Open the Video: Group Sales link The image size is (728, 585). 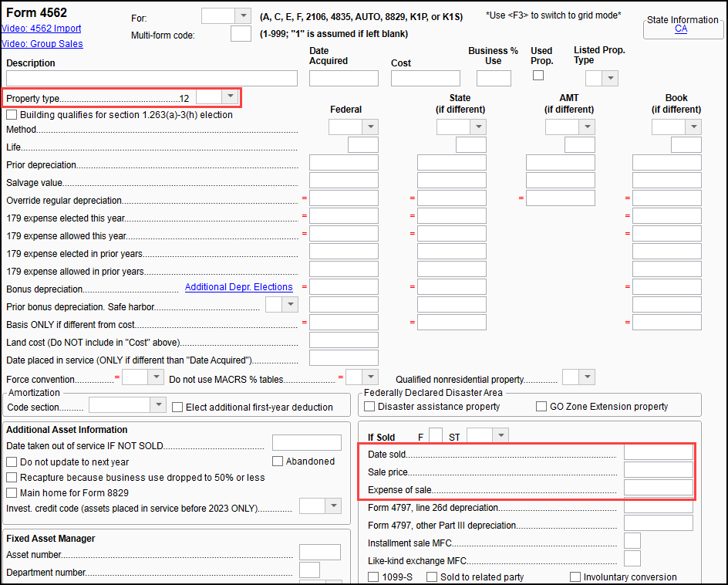point(42,44)
